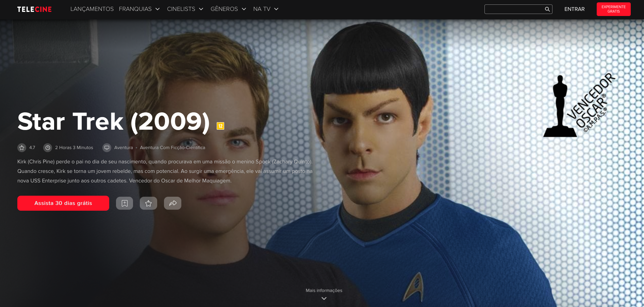
Task: Add Star Trek to watchlist bookmark icon
Action: tap(125, 203)
